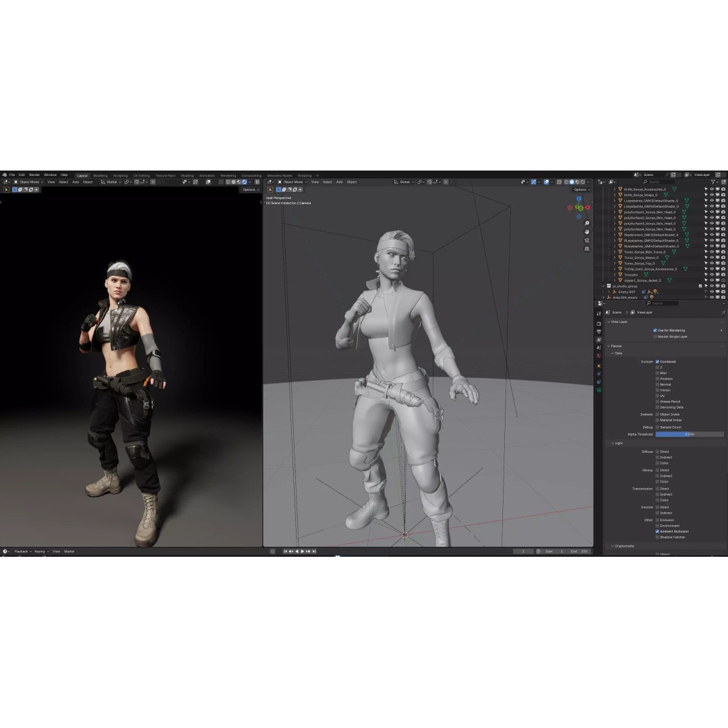The image size is (728, 728).
Task: Enable the Normal pass checkbox
Action: (657, 384)
